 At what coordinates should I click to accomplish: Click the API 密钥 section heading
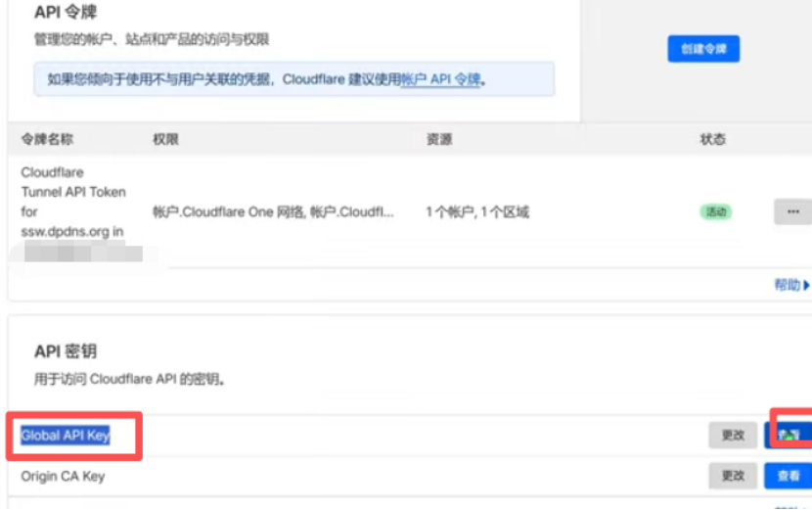[66, 351]
